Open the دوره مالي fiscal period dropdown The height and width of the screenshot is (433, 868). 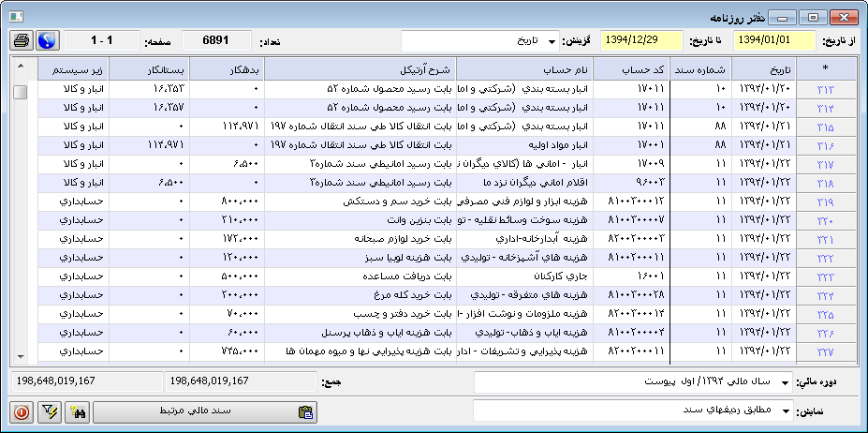coord(633,382)
